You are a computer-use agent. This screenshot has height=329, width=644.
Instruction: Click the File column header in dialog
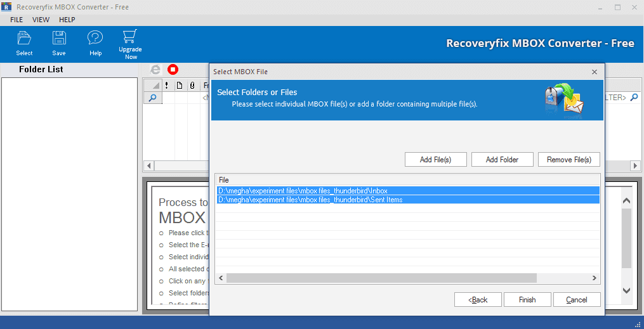click(407, 180)
